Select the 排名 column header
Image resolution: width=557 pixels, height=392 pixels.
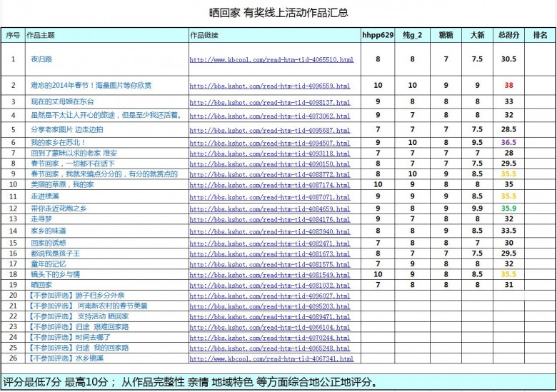coord(540,35)
